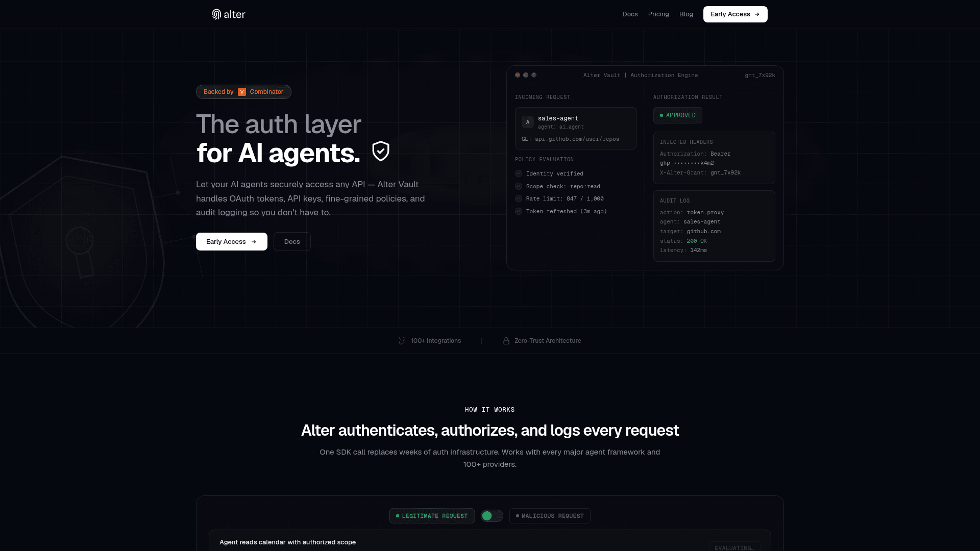
Task: Click the Scope check repo:read check icon
Action: point(519,186)
